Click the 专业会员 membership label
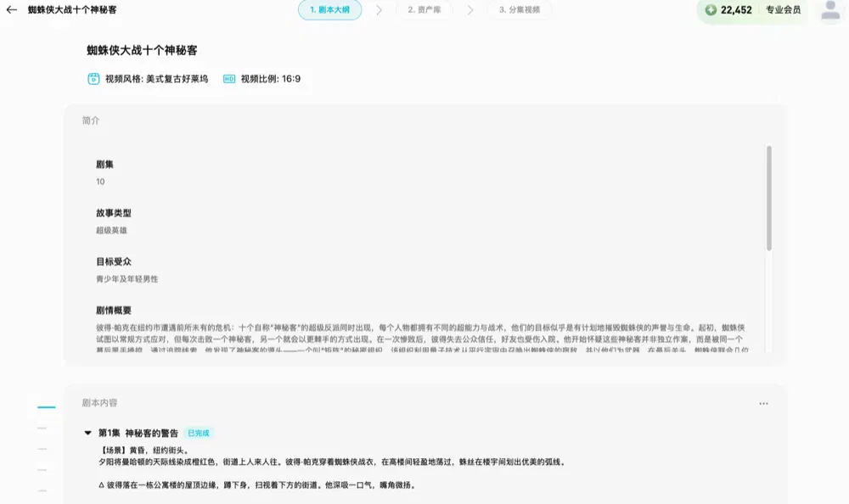This screenshot has height=504, width=849. coord(783,9)
